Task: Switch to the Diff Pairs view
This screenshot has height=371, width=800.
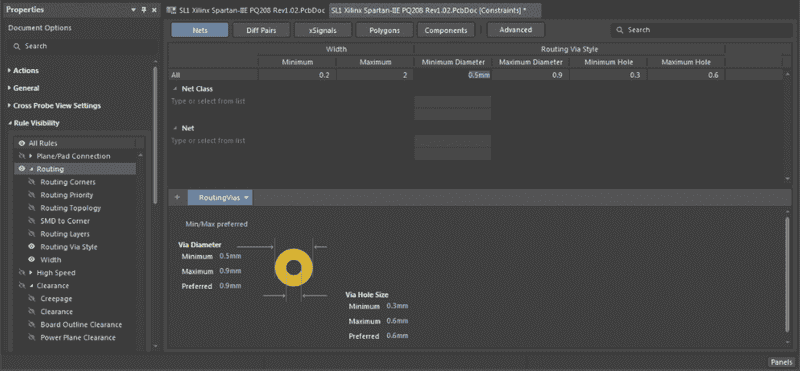Action: (261, 30)
